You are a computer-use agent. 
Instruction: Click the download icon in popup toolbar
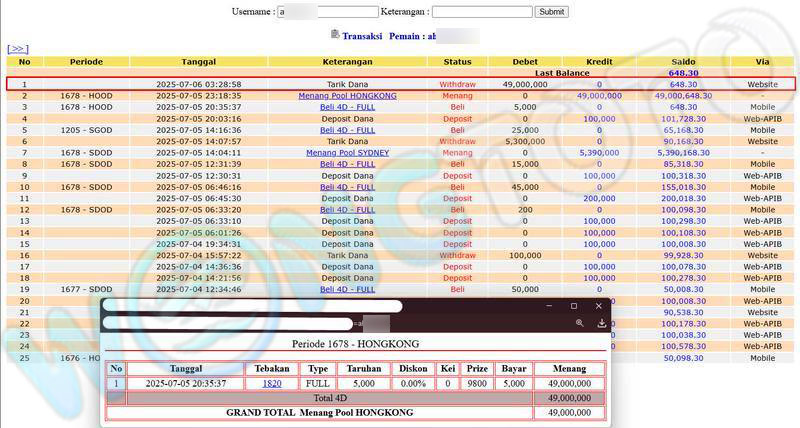tap(602, 323)
